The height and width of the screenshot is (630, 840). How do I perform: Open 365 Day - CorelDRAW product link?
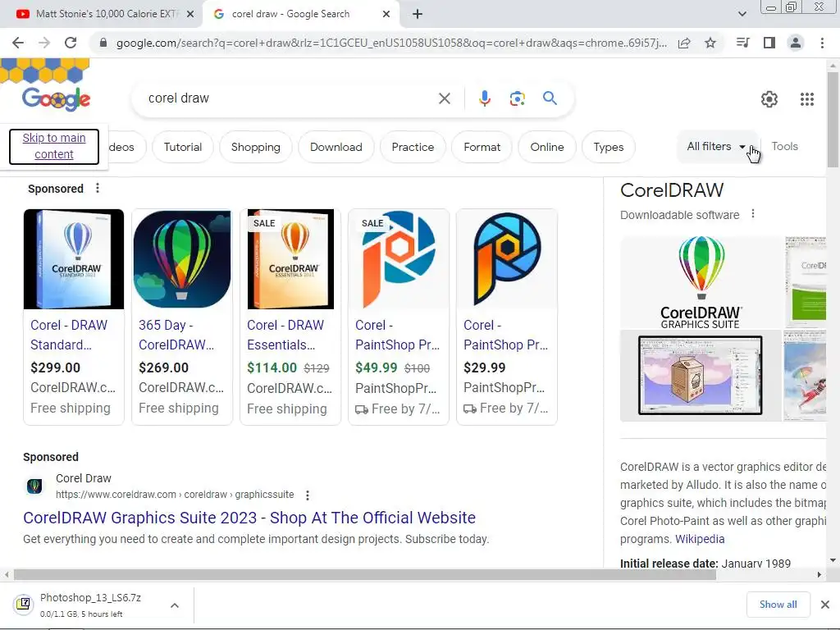(176, 335)
